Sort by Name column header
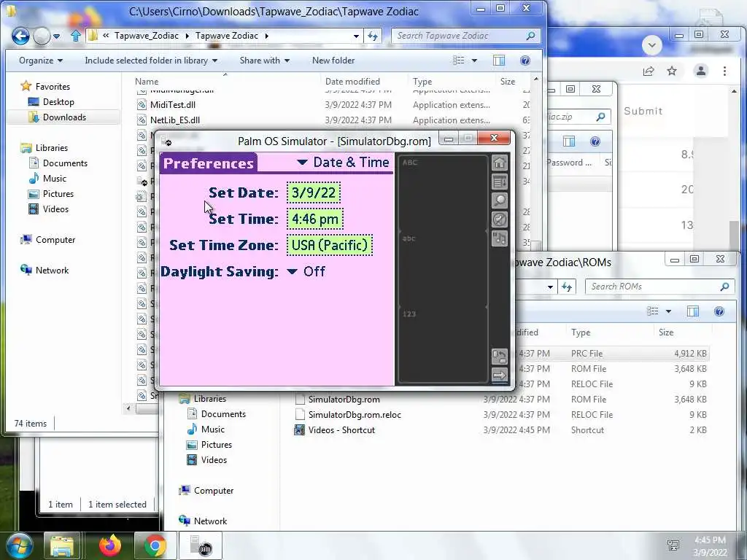 tap(147, 82)
